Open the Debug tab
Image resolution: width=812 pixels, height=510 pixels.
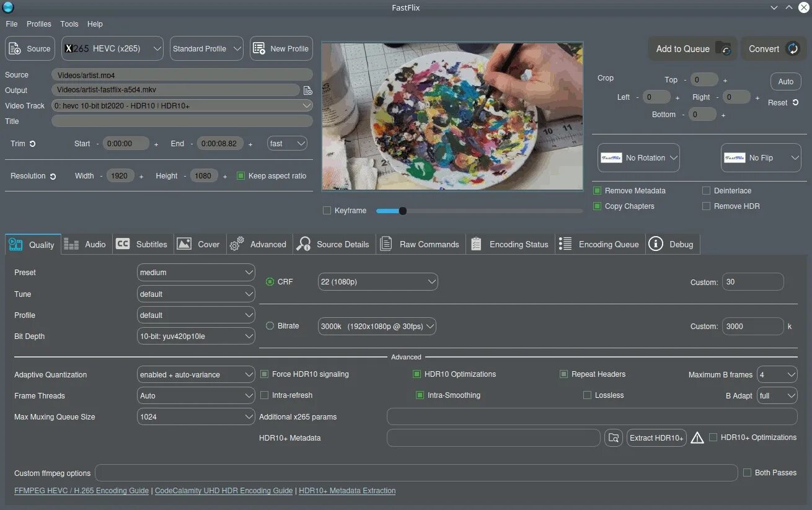point(673,244)
